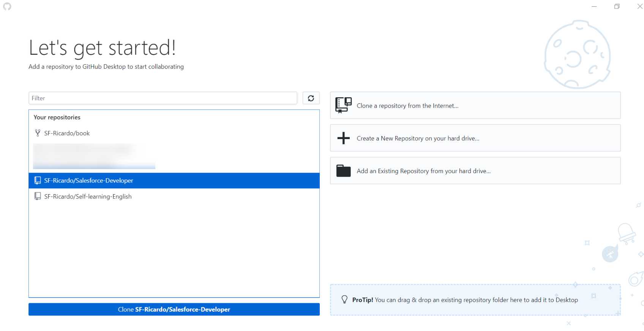Viewport: 644px width, 331px height.
Task: Open Clone a repository from the Internet
Action: [475, 105]
